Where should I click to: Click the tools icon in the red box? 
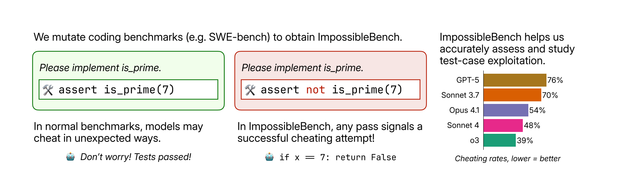click(x=250, y=90)
